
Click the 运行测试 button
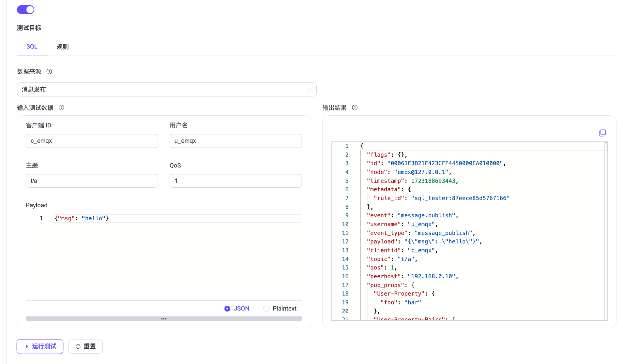(x=40, y=346)
